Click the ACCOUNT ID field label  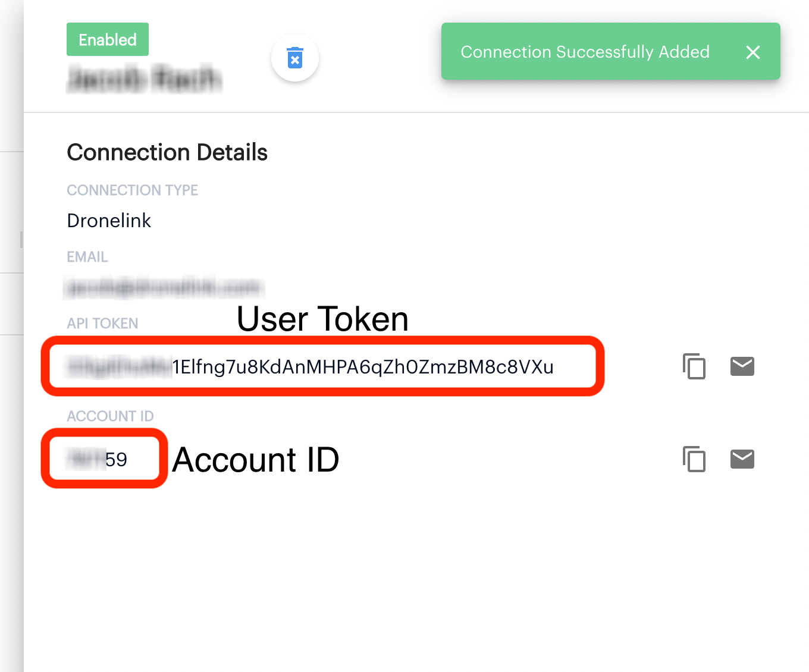tap(110, 416)
